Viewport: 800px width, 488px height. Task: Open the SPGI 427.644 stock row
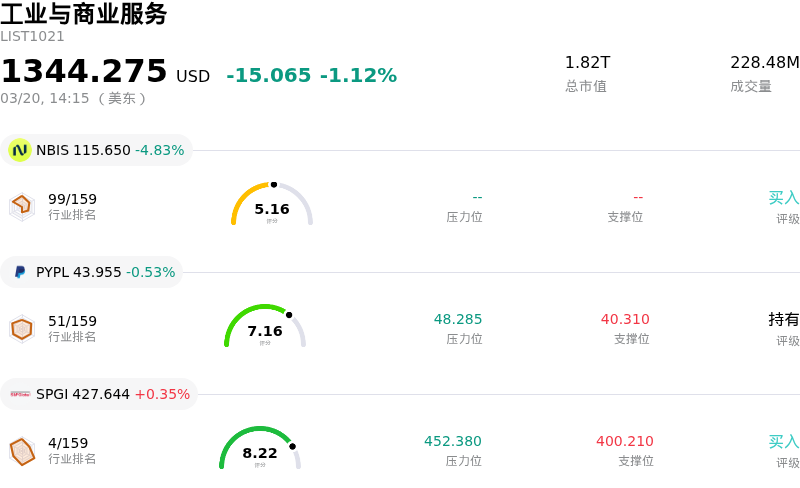tap(112, 394)
